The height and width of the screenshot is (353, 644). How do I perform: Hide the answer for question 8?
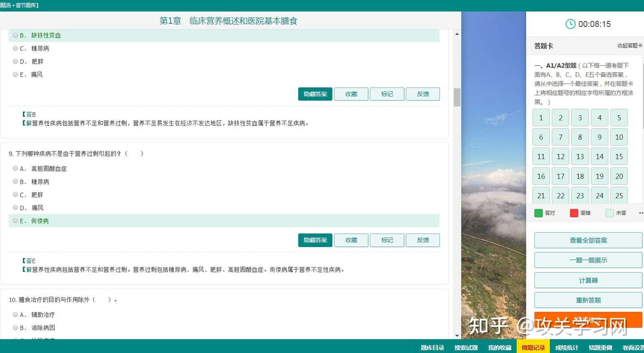315,94
